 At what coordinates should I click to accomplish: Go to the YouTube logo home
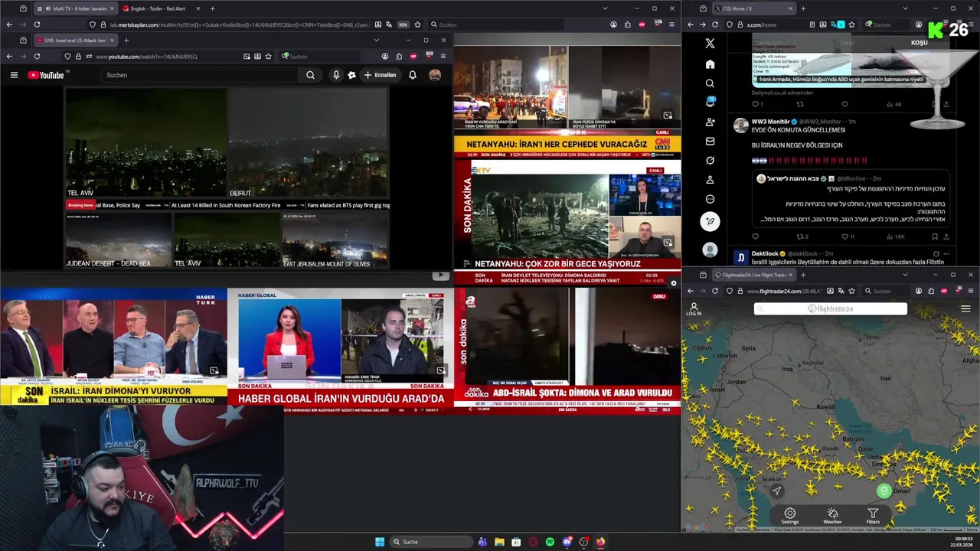tap(47, 75)
